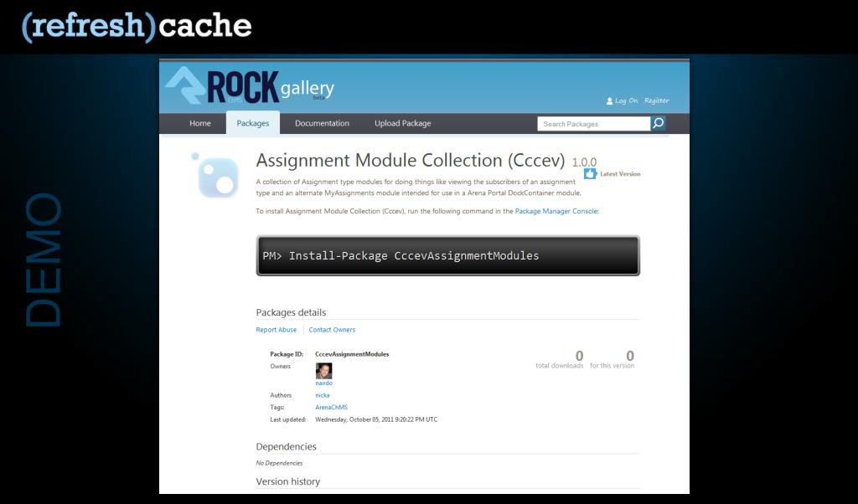Open owner nairdo's avatar photo

pos(323,371)
